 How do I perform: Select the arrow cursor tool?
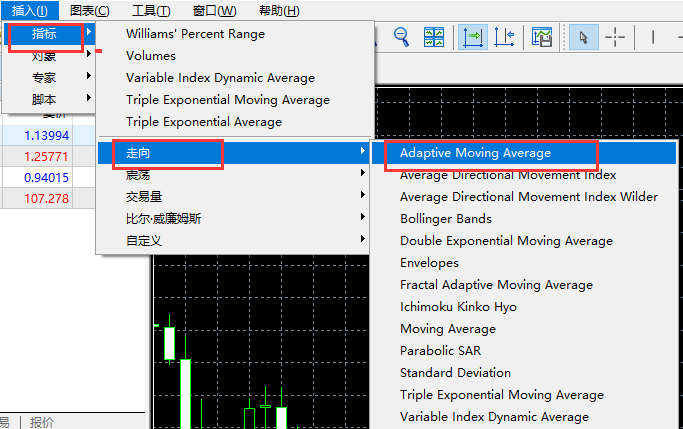[584, 37]
